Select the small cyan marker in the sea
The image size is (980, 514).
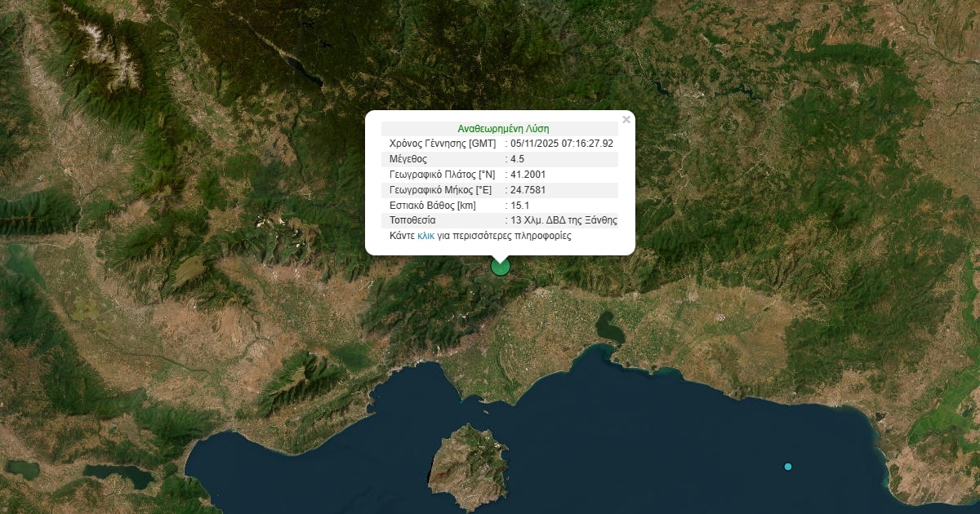[787, 467]
